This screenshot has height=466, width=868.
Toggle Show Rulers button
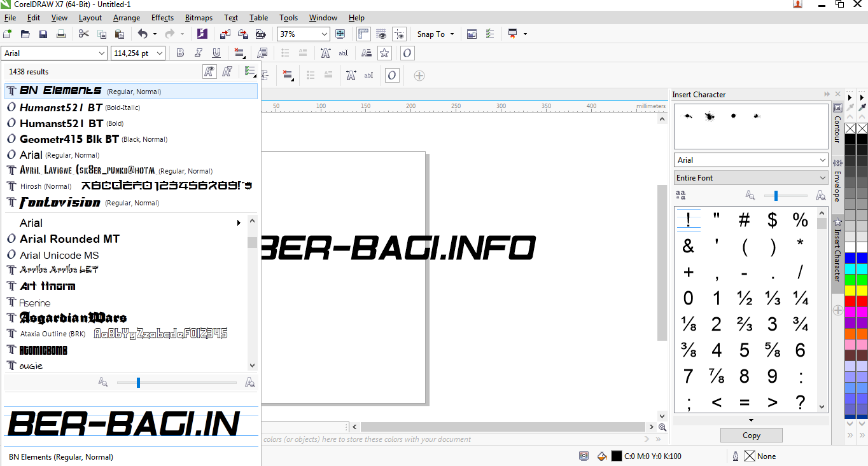pyautogui.click(x=363, y=34)
